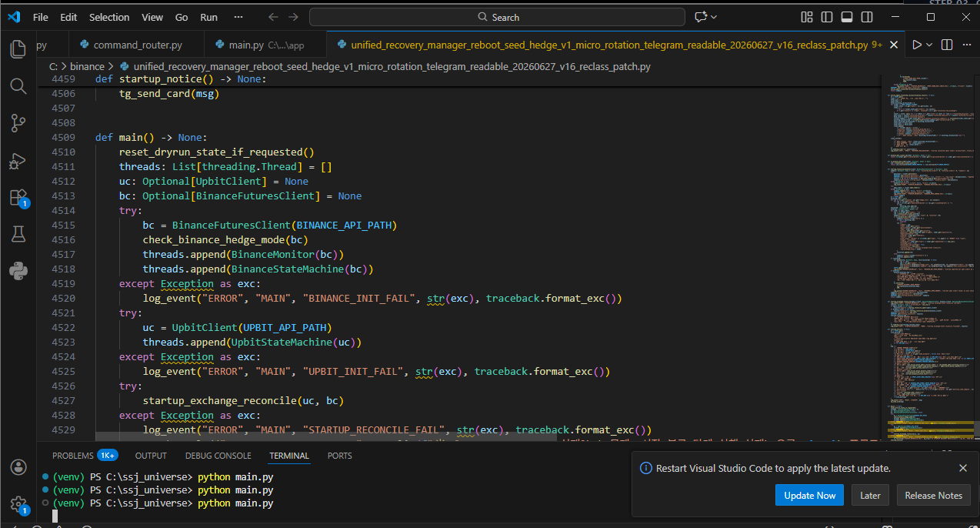Image resolution: width=980 pixels, height=528 pixels.
Task: Open the Run Python file dropdown arrow
Action: [x=929, y=45]
